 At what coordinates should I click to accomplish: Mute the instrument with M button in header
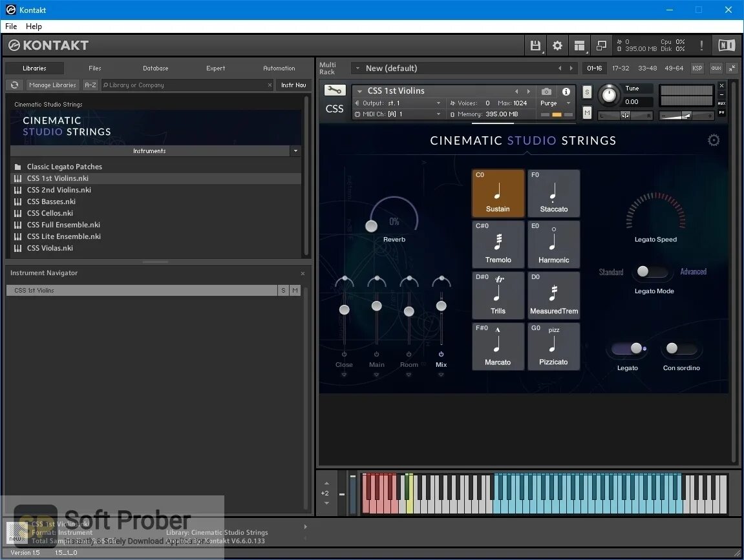pos(587,113)
